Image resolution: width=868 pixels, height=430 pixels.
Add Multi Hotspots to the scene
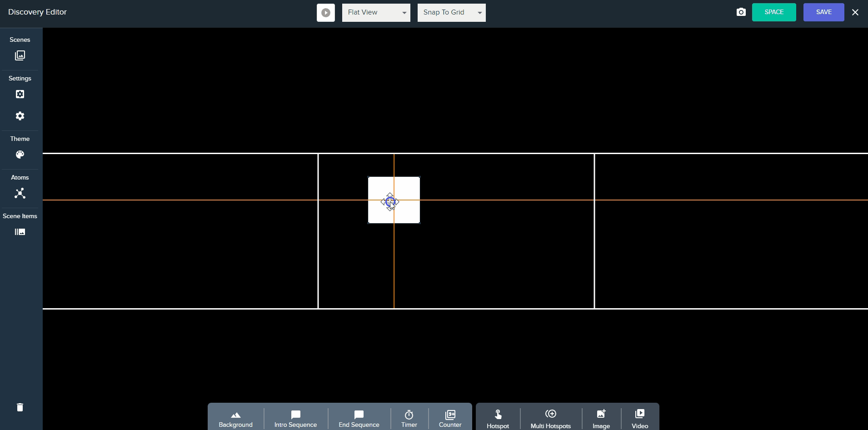pyautogui.click(x=551, y=419)
